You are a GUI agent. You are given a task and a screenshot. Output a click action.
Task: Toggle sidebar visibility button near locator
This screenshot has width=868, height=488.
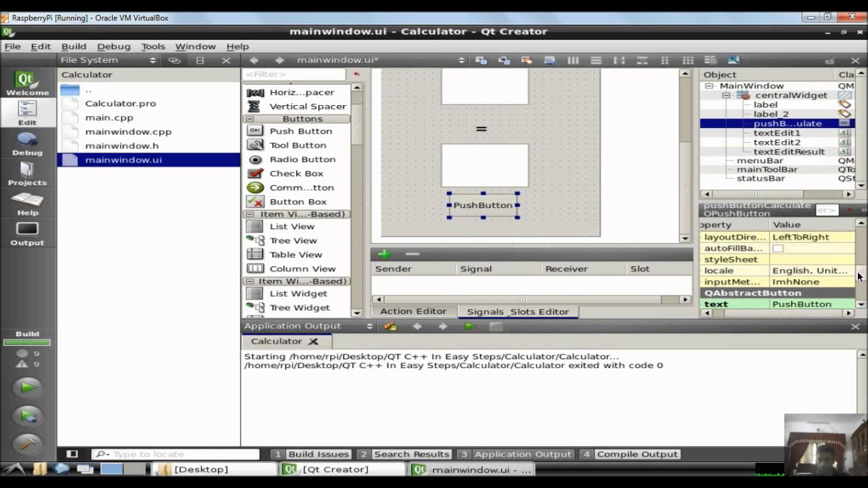point(72,454)
